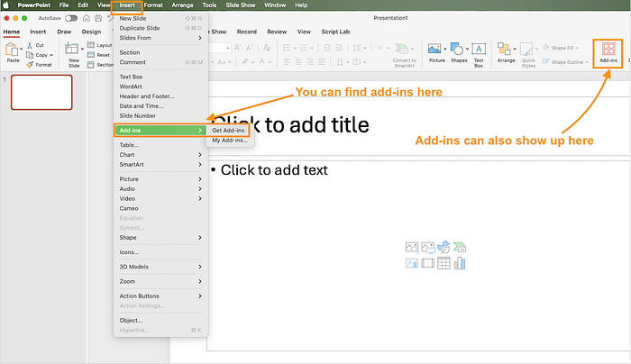The image size is (631, 364).
Task: Click the Quick Styles ribbon icon
Action: (526, 50)
